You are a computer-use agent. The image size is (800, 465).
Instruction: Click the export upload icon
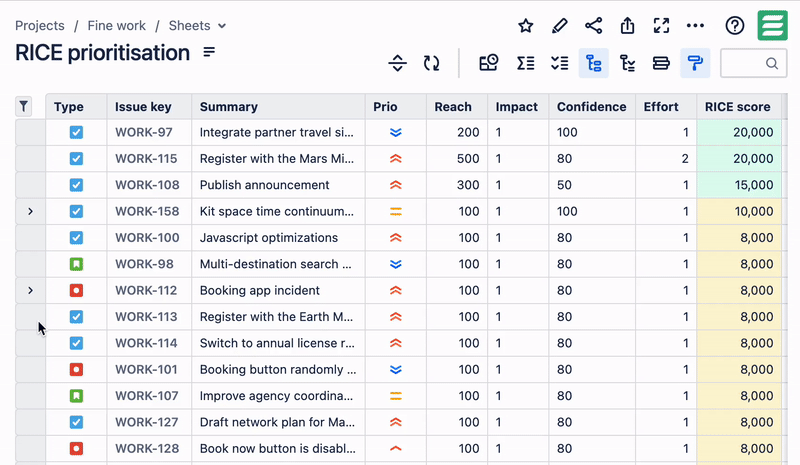tap(628, 26)
